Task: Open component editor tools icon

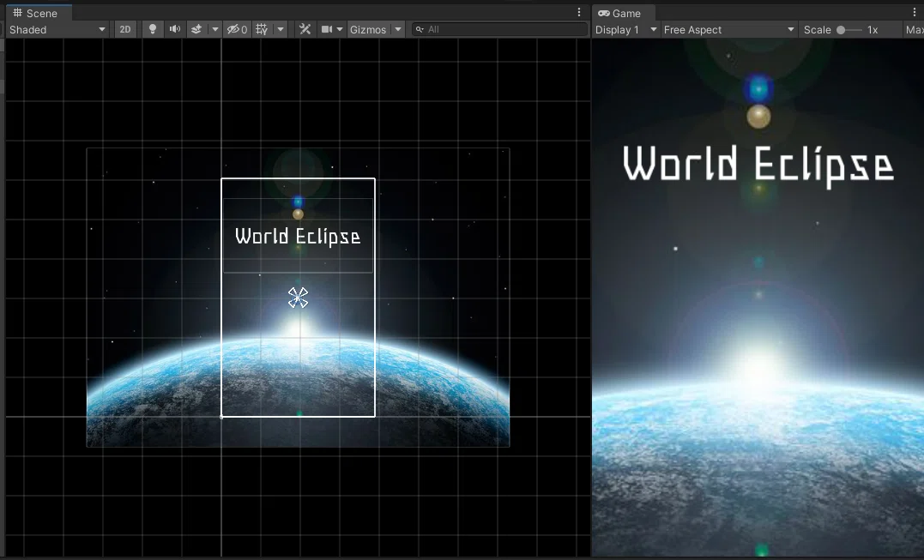Action: [x=305, y=29]
